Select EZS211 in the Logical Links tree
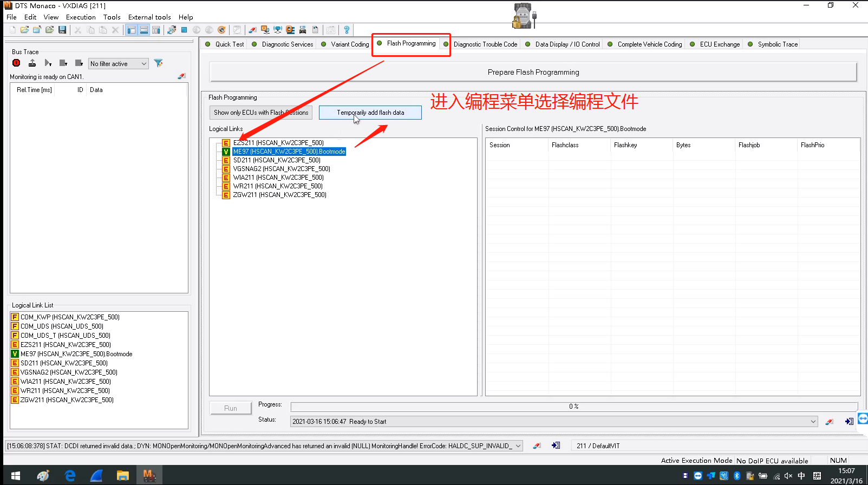The image size is (868, 485). point(278,143)
